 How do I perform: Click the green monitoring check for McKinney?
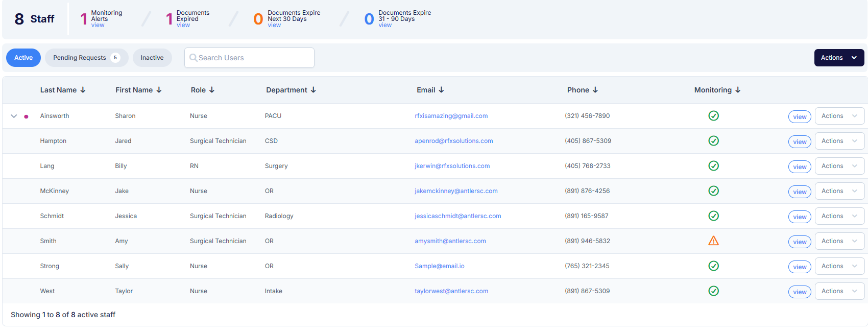(x=714, y=191)
